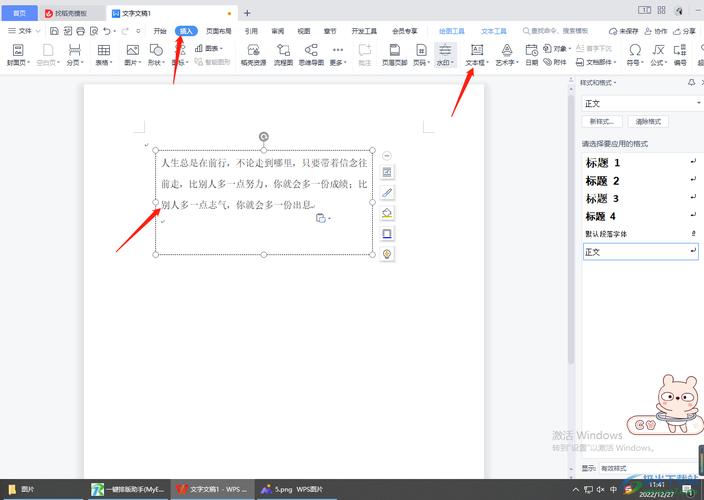Insert an 对象 object
This screenshot has height=500, width=704.
(x=557, y=48)
